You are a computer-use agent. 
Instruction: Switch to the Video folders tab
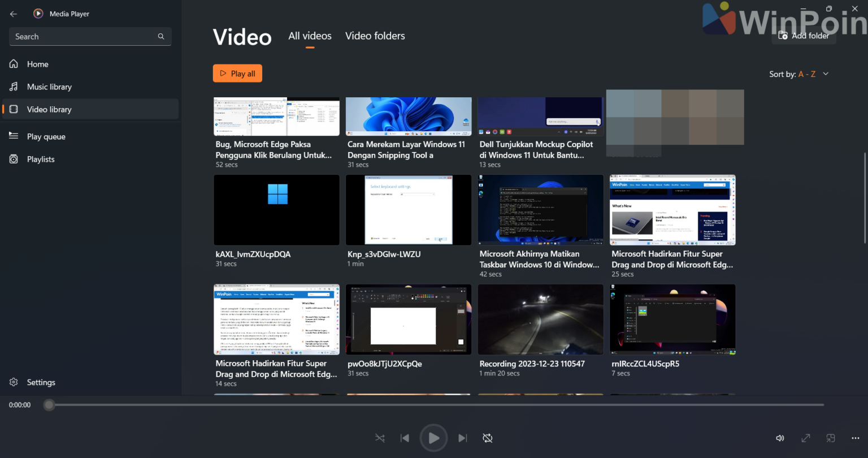click(x=375, y=36)
